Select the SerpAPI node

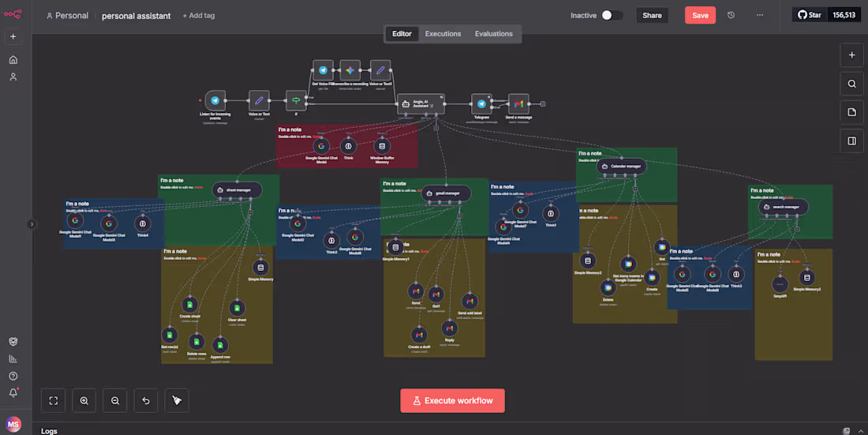[x=780, y=284]
